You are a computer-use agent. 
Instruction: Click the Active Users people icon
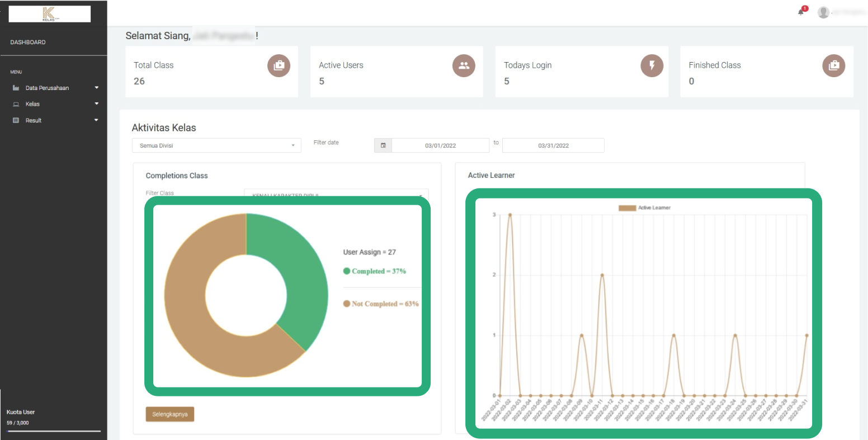click(464, 65)
